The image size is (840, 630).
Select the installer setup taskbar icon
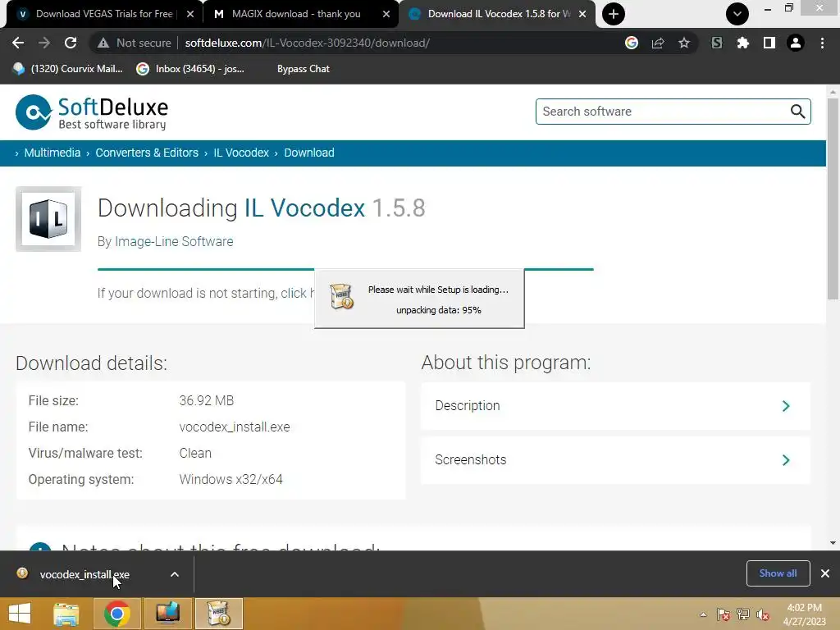pyautogui.click(x=219, y=614)
